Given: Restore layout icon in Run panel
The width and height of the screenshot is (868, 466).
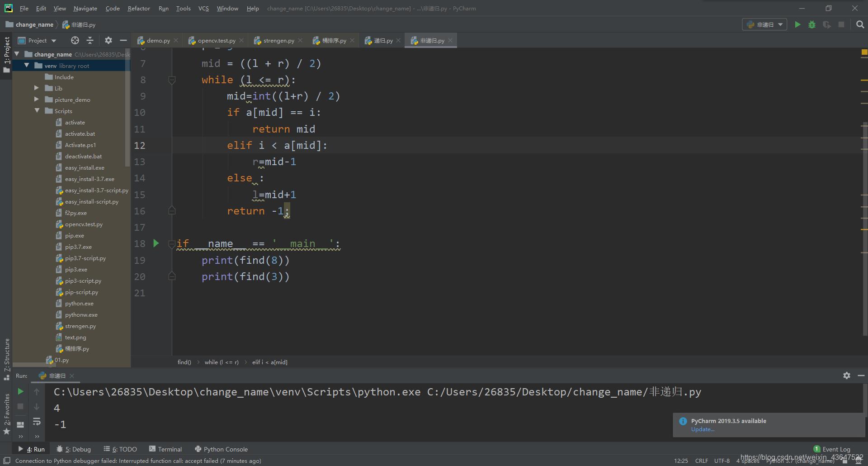Looking at the screenshot, I should (20, 424).
